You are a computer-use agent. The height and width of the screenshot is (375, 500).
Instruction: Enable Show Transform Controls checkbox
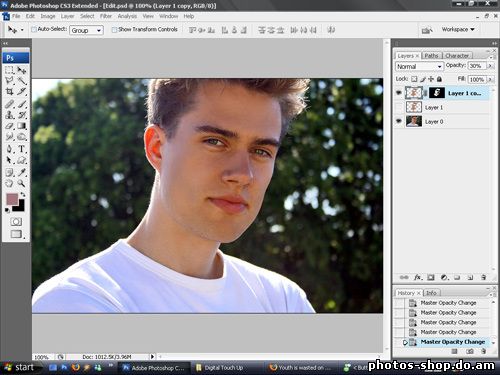(114, 30)
